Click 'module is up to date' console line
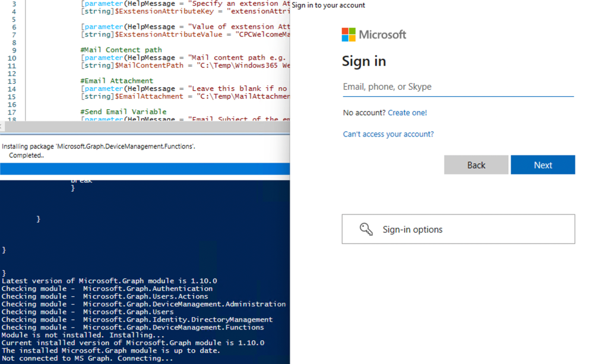Screen dimensions: 608x364 click(x=111, y=350)
